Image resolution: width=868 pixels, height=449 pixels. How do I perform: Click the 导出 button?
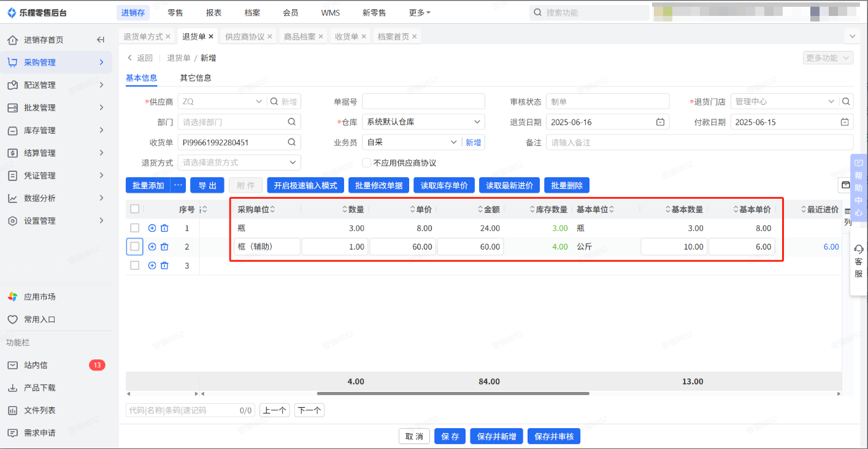(x=207, y=185)
